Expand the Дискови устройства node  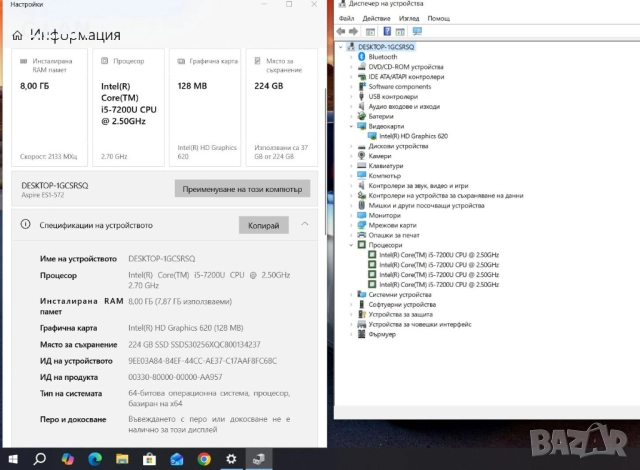tap(351, 146)
